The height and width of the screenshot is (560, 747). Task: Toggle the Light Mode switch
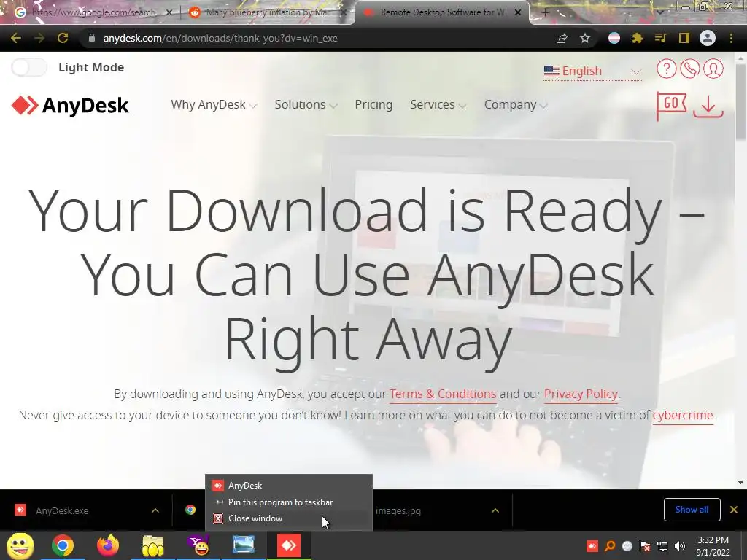tap(29, 67)
